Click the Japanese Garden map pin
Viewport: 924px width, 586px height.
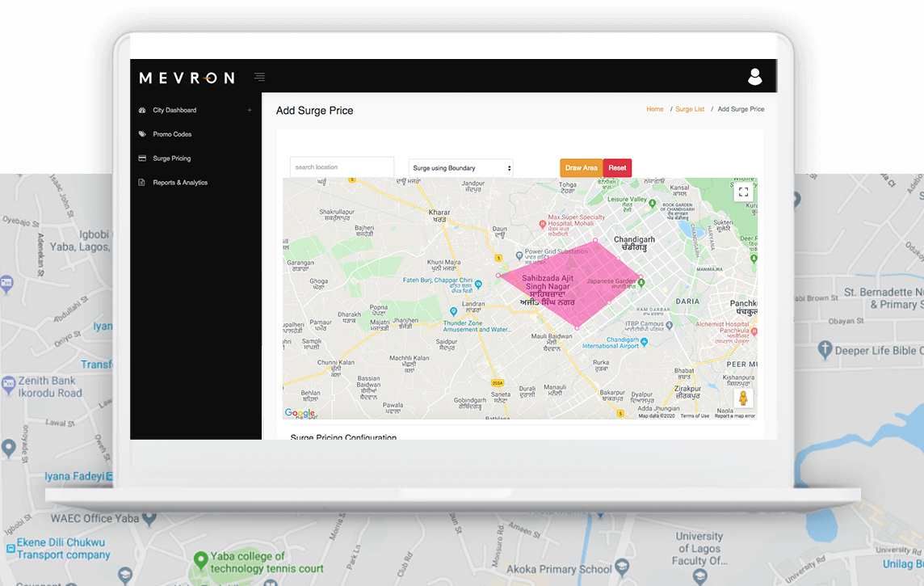tap(642, 282)
